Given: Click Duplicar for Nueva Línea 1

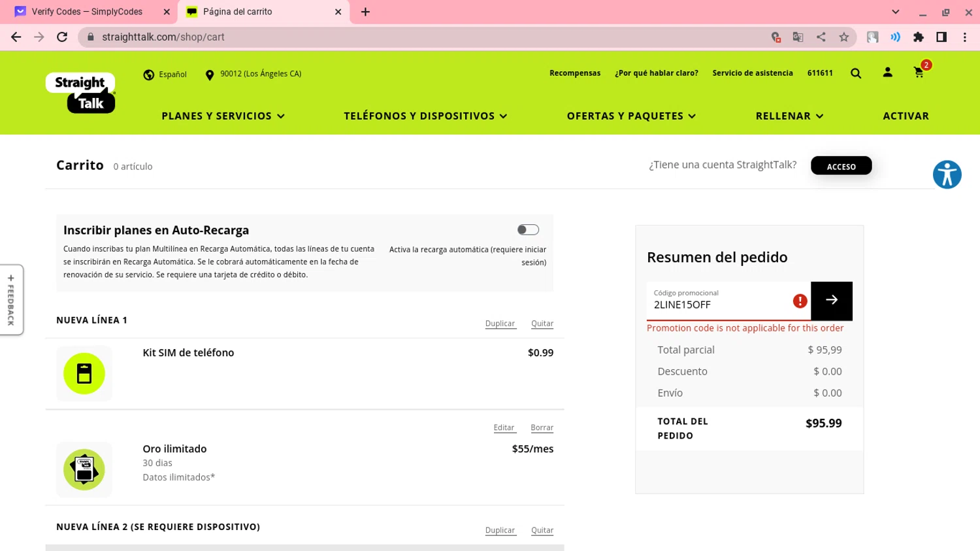Looking at the screenshot, I should click(x=500, y=324).
